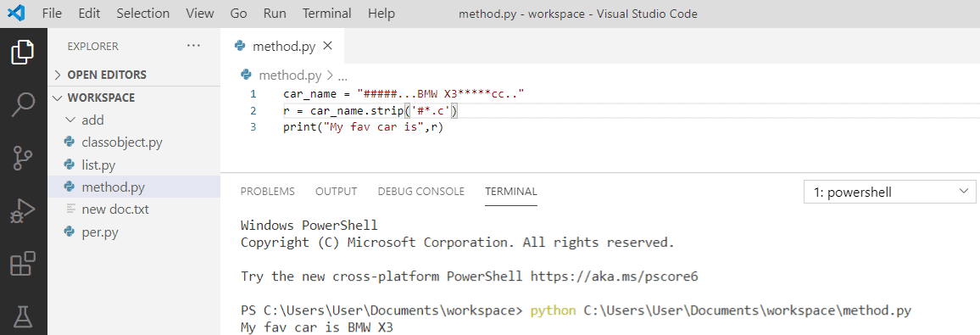Open the Extensions view
This screenshot has height=335, width=980.
(x=23, y=265)
